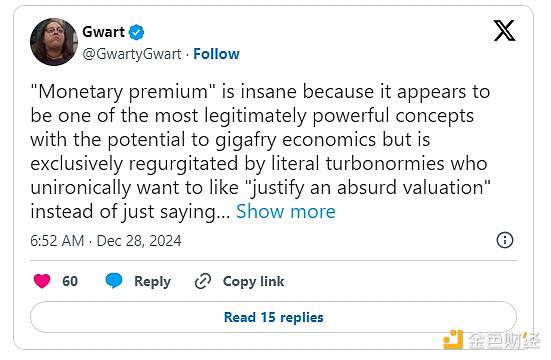
Task: Expand the tweet with Show more
Action: pos(286,211)
